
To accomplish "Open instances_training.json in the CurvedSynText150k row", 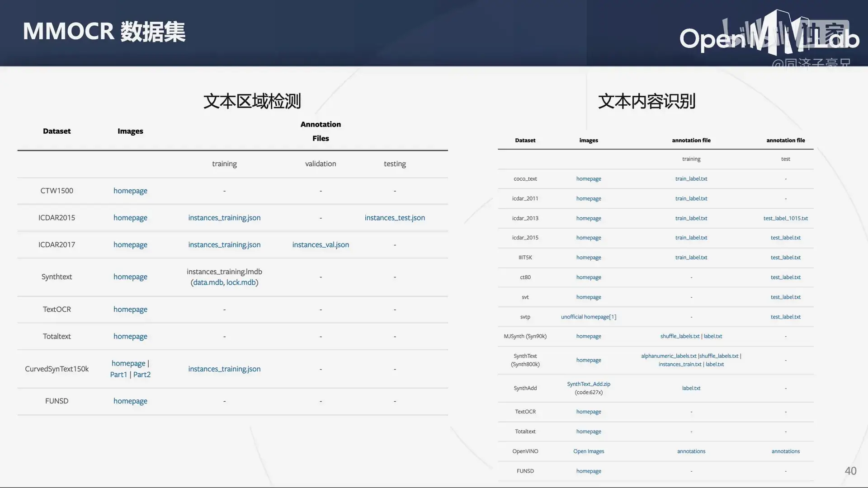I will (x=224, y=369).
